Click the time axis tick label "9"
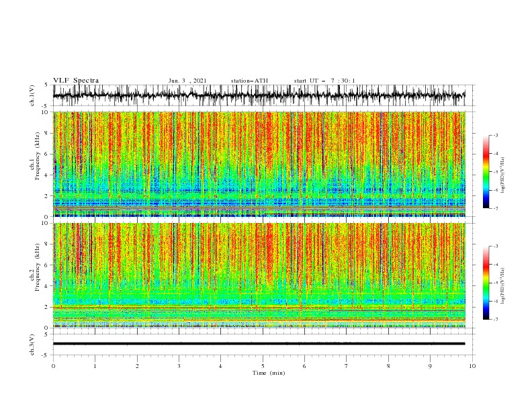 click(x=430, y=366)
